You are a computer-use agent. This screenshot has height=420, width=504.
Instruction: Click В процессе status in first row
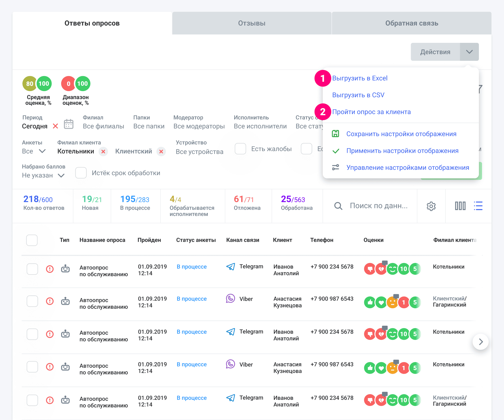tap(191, 267)
